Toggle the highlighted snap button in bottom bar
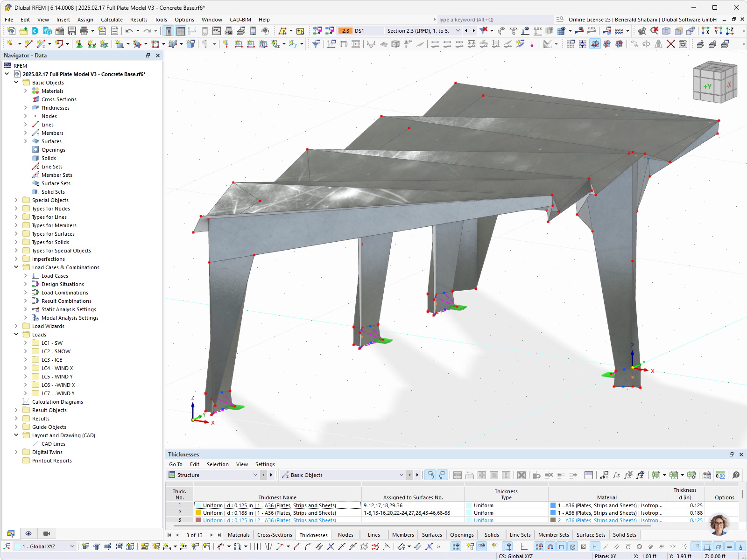This screenshot has height=560, width=747. tap(539, 546)
